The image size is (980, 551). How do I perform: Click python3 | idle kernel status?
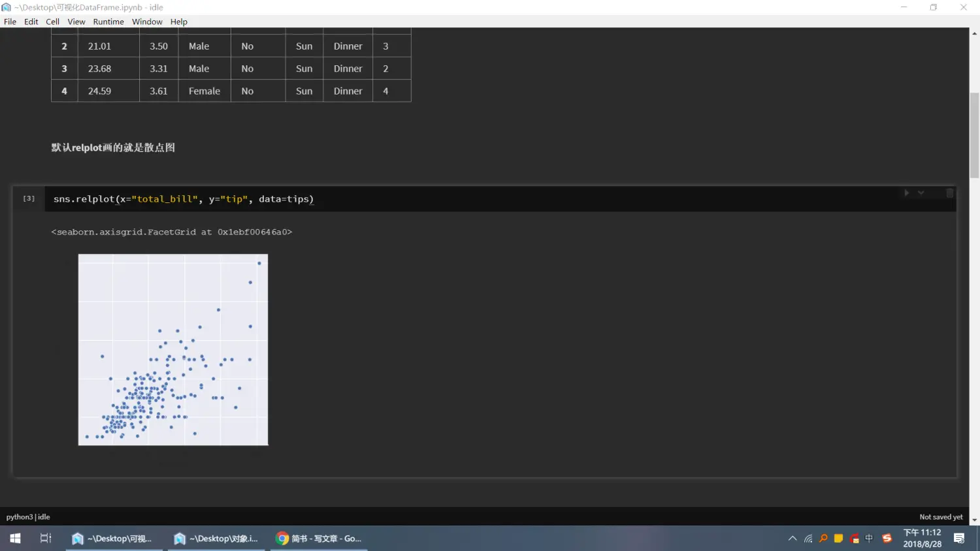pyautogui.click(x=28, y=517)
